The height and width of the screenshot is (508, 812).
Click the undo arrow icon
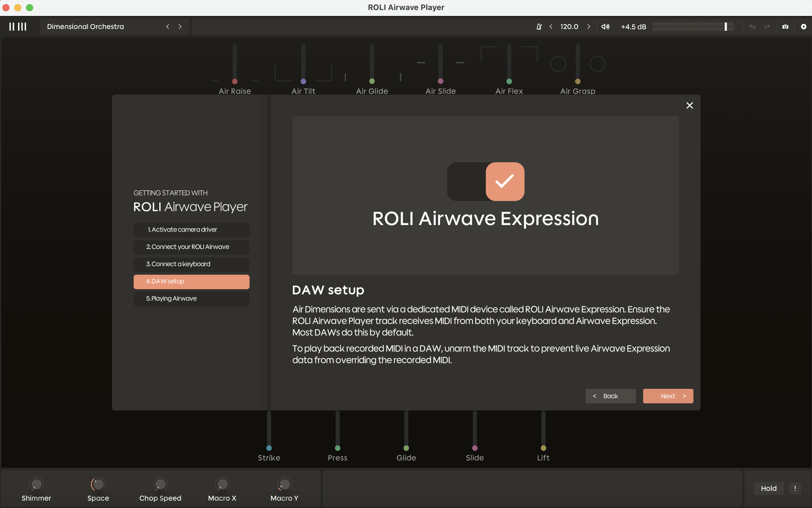pos(752,27)
